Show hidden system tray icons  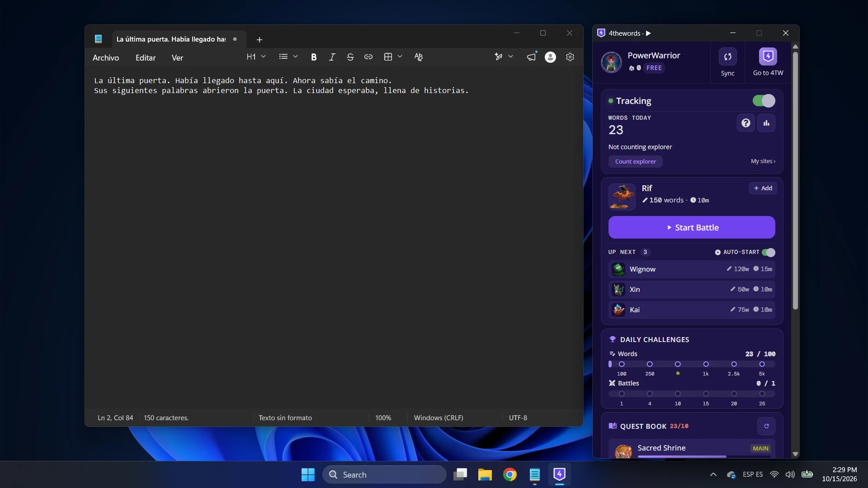point(713,474)
